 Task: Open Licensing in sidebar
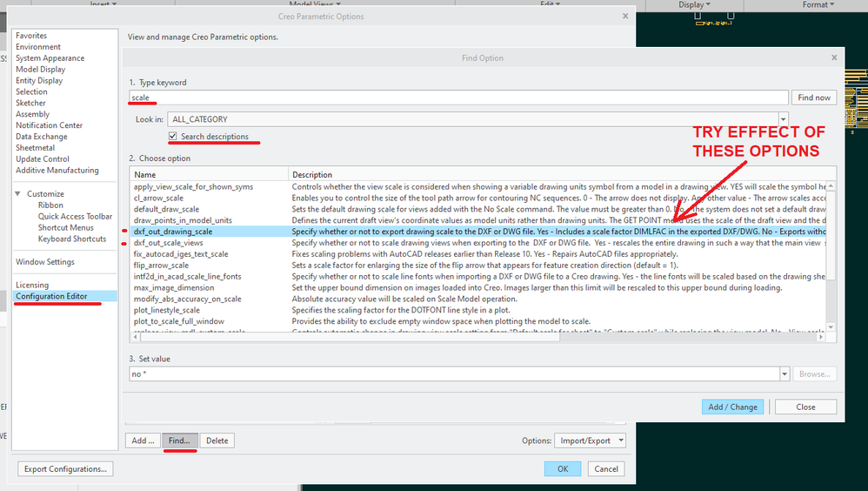(x=32, y=285)
